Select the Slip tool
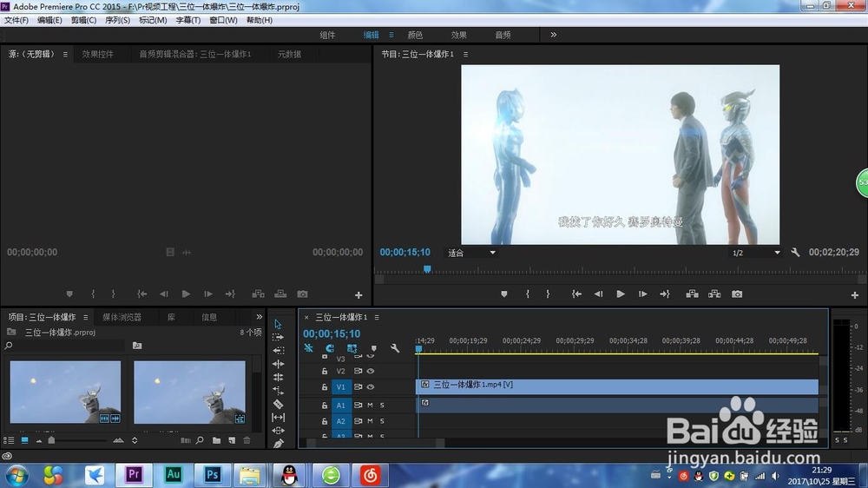Screen dimensions: 868x488 point(278,417)
